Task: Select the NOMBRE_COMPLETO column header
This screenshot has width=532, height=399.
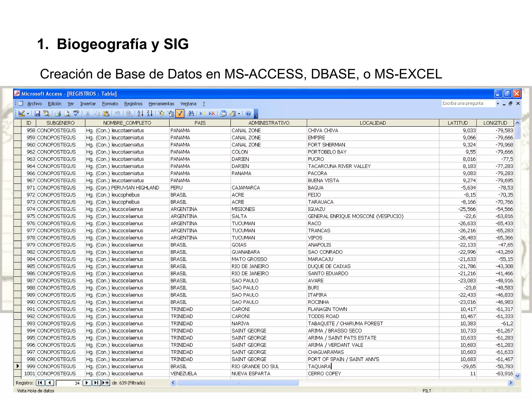Action: click(x=127, y=123)
